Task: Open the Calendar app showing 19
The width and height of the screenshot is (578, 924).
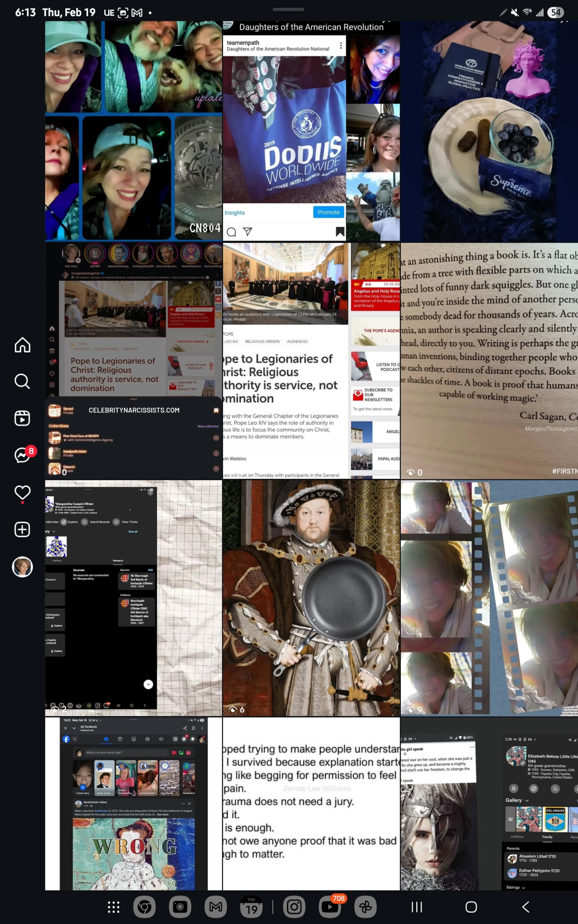Action: click(251, 907)
